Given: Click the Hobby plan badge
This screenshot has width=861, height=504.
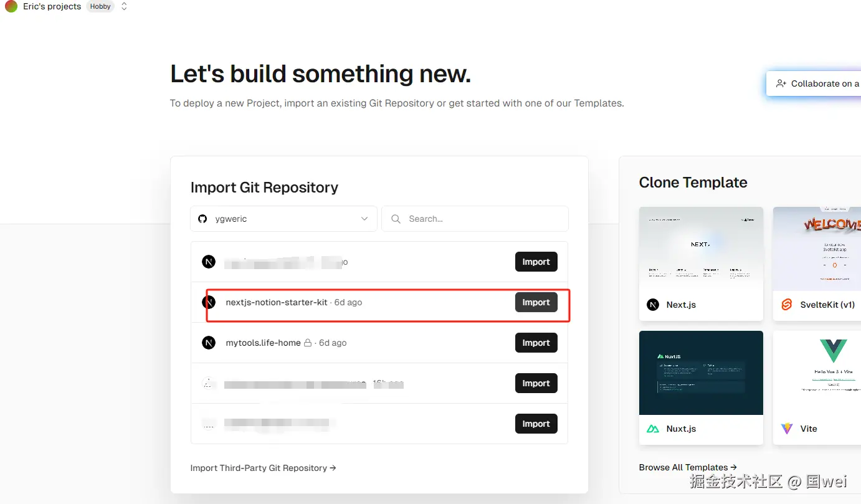Looking at the screenshot, I should coord(100,6).
